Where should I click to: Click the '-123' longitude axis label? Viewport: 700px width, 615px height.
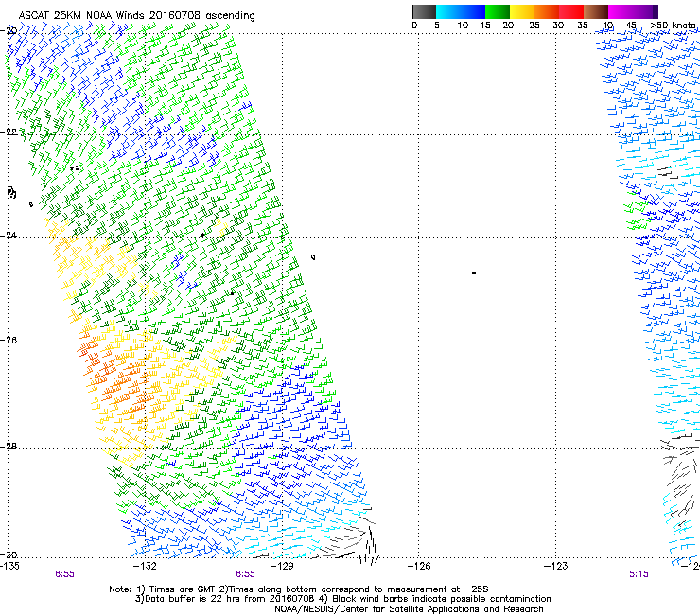coord(555,566)
